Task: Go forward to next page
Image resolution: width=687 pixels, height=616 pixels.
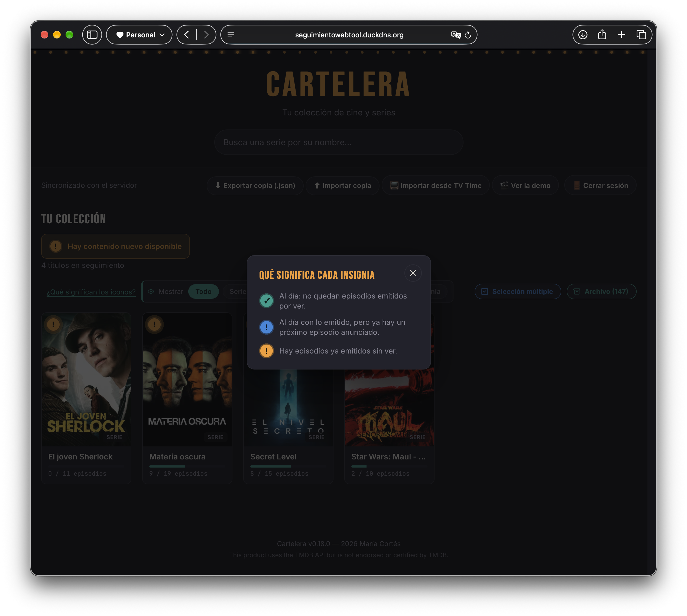Action: [x=206, y=34]
